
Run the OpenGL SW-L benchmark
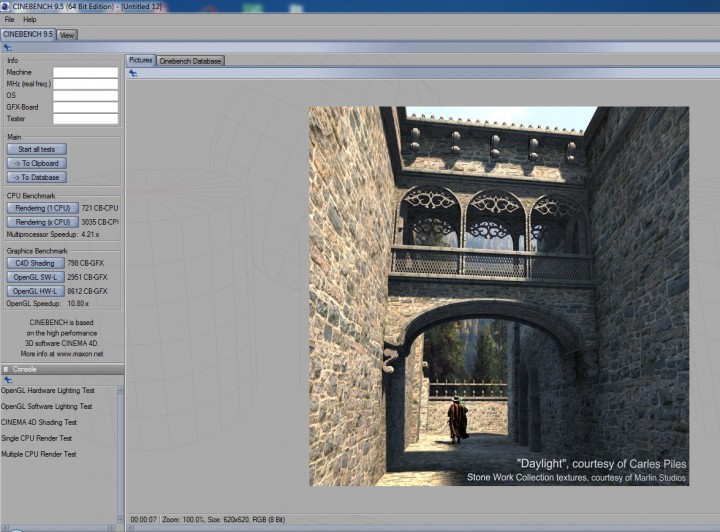[35, 277]
